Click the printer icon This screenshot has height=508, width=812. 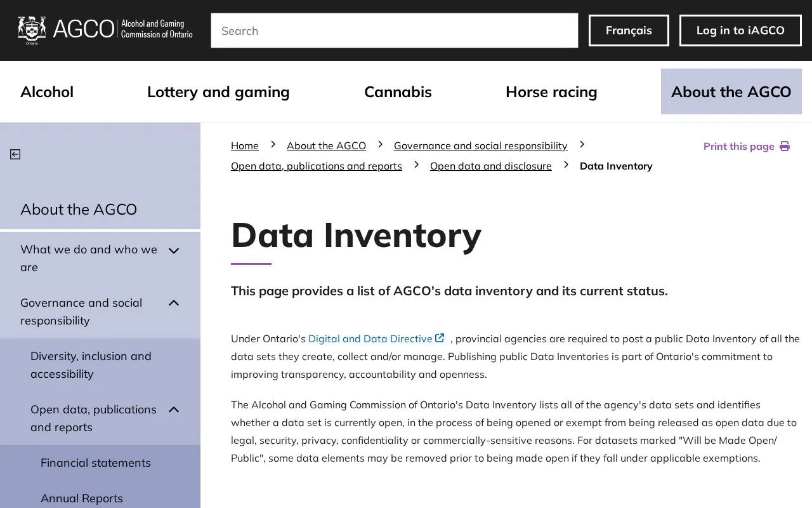tap(785, 146)
